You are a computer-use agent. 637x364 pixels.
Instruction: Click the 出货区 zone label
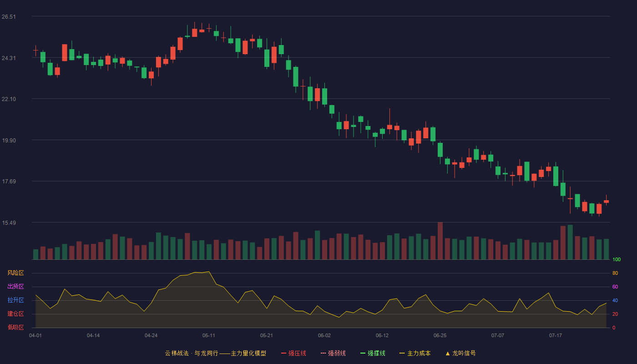coord(15,287)
